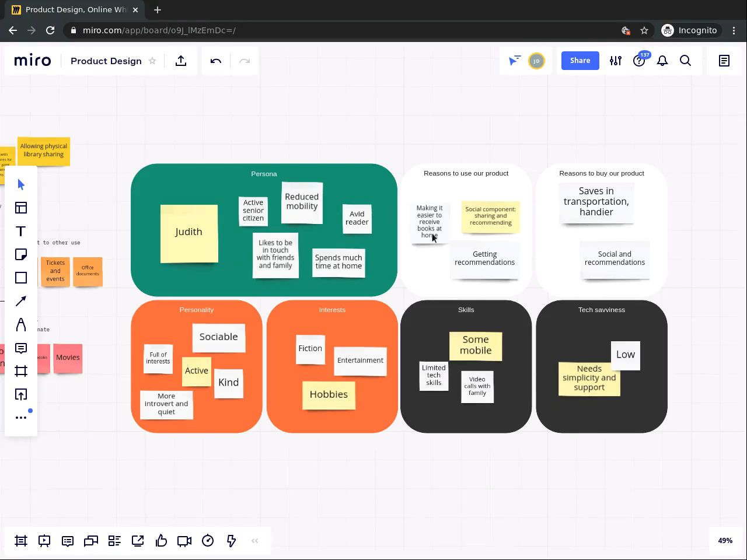747x560 pixels.
Task: Click the miro logo
Action: pyautogui.click(x=33, y=61)
